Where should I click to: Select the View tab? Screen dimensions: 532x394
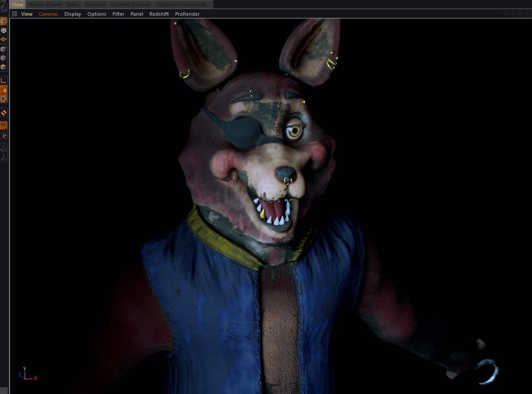[x=17, y=4]
